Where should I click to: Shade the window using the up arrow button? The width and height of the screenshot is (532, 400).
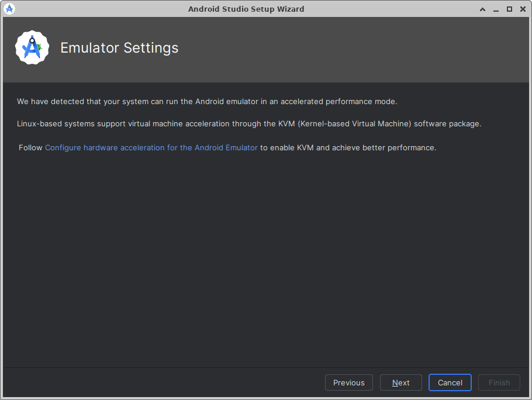pos(483,9)
